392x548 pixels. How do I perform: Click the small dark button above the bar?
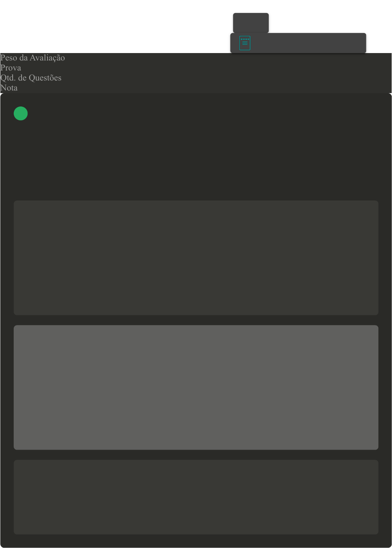pos(251,23)
